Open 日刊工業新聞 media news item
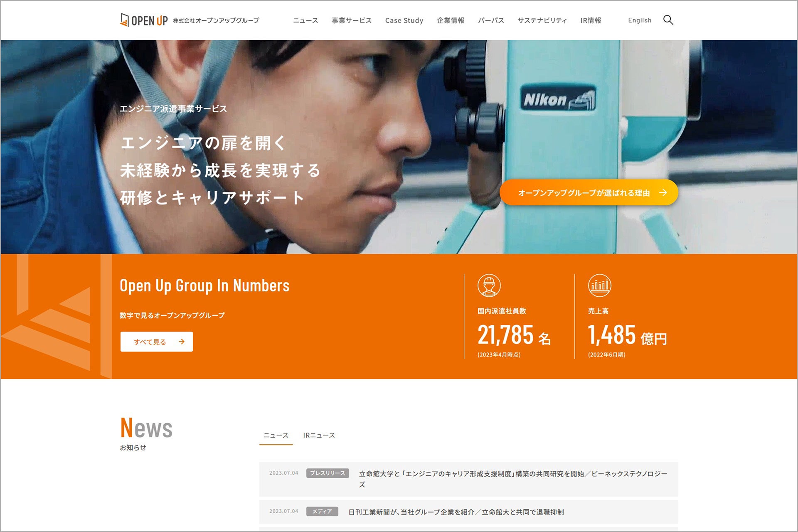 [456, 512]
